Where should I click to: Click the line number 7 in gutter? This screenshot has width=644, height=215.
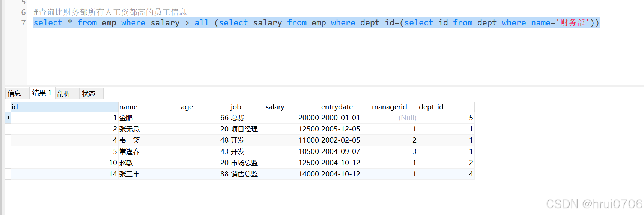point(24,23)
